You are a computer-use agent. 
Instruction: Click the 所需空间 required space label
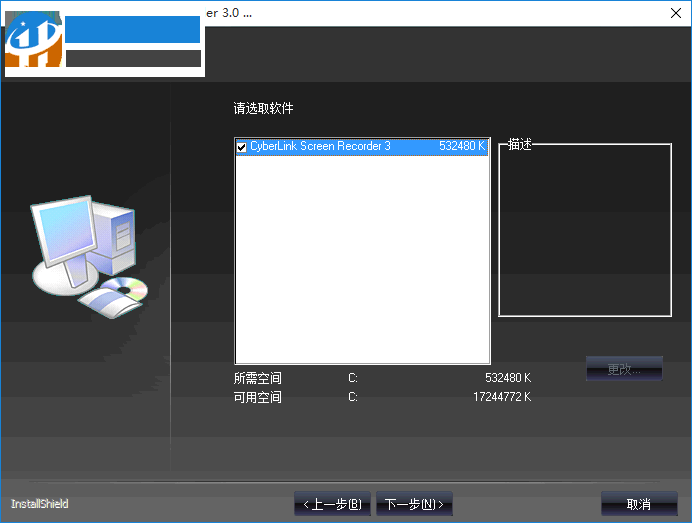coord(258,378)
